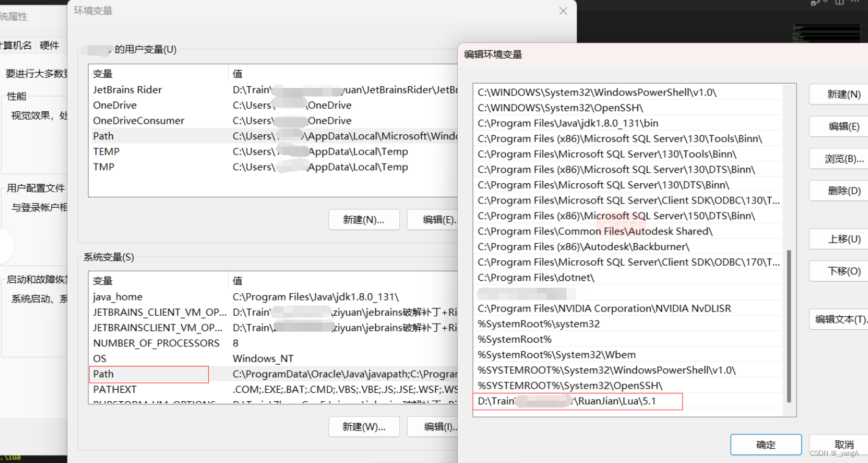
Task: Switch to the 硬件 tab in 系统属性
Action: point(49,45)
